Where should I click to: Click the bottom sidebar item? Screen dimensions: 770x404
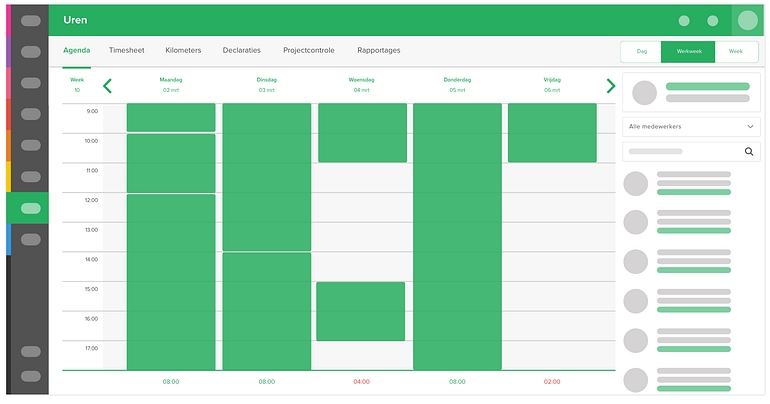(30, 376)
